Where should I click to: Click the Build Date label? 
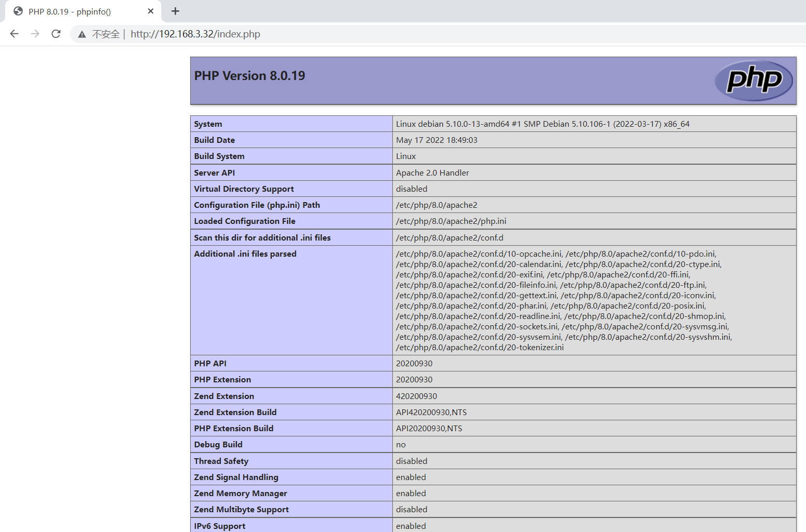(x=215, y=140)
